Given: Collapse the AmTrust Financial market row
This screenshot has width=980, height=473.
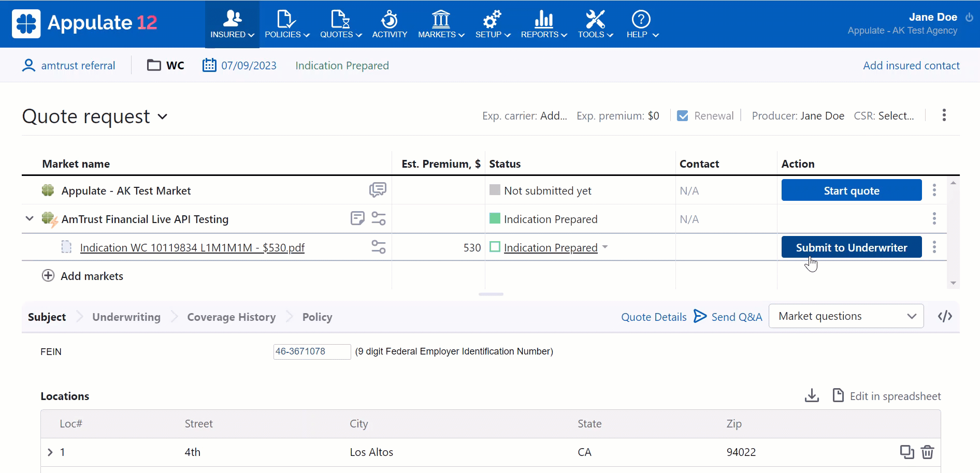Looking at the screenshot, I should 30,219.
